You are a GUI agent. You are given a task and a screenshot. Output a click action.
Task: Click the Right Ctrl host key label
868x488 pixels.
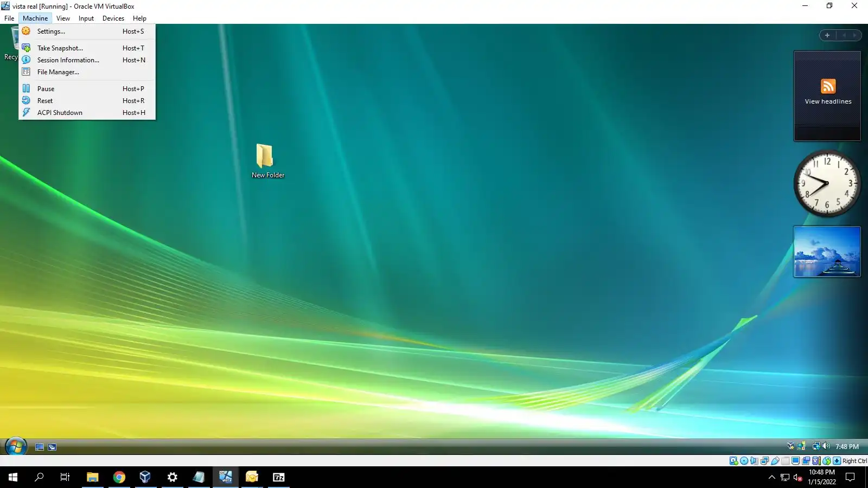[x=854, y=461]
